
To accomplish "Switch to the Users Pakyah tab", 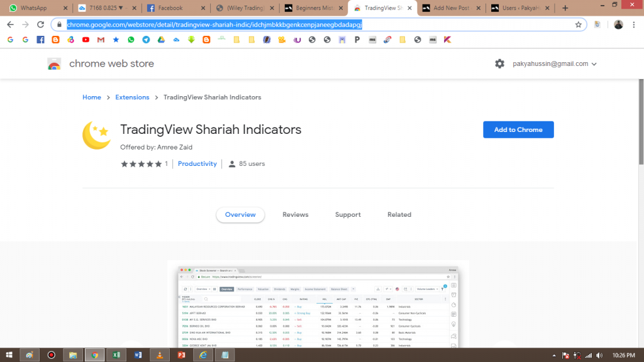I will click(520, 8).
